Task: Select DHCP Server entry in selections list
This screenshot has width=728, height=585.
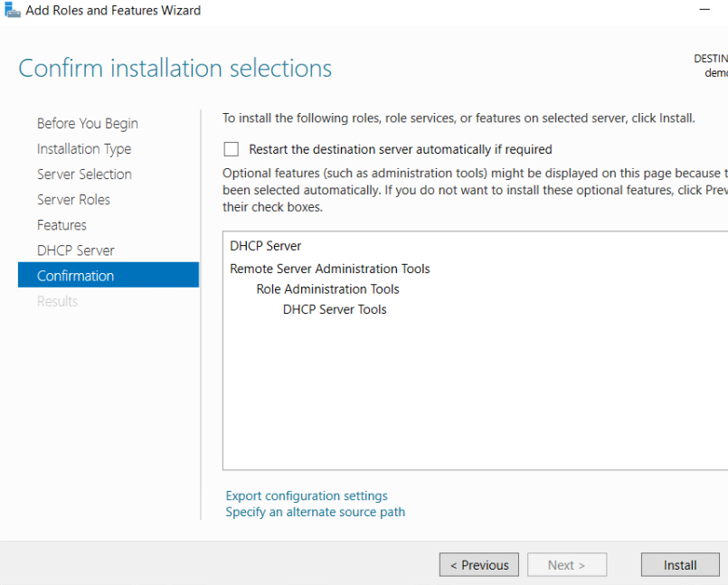Action: pyautogui.click(x=265, y=246)
